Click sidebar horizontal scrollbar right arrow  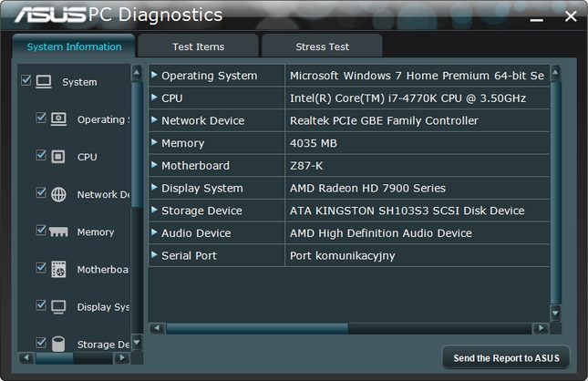click(x=121, y=357)
